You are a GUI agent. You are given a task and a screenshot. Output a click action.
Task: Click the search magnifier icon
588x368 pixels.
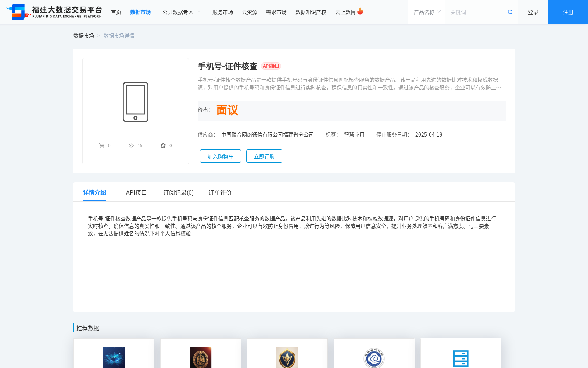[510, 12]
